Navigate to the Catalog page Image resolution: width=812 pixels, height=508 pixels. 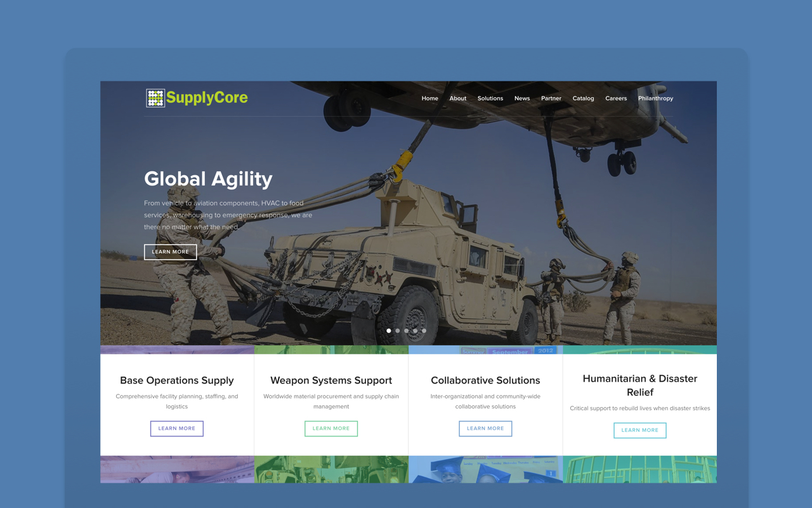coord(583,98)
